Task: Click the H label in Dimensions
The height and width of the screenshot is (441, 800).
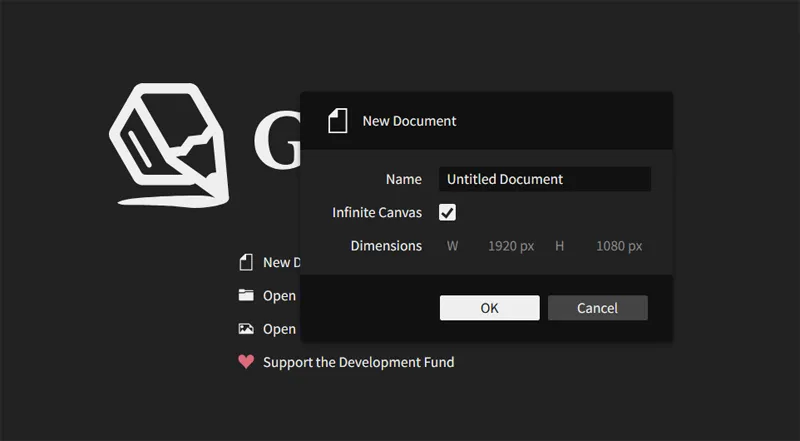Action: [x=559, y=246]
